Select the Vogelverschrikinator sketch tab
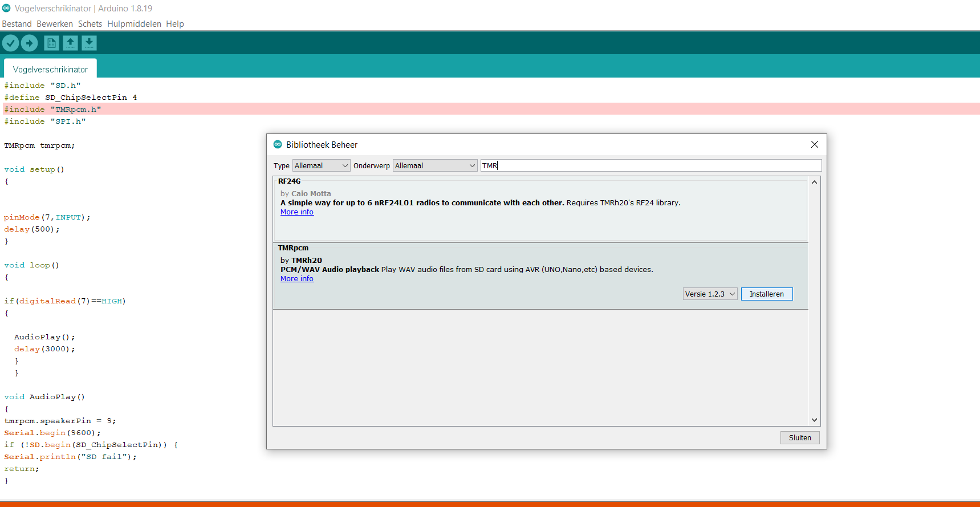The image size is (980, 507). [x=50, y=69]
